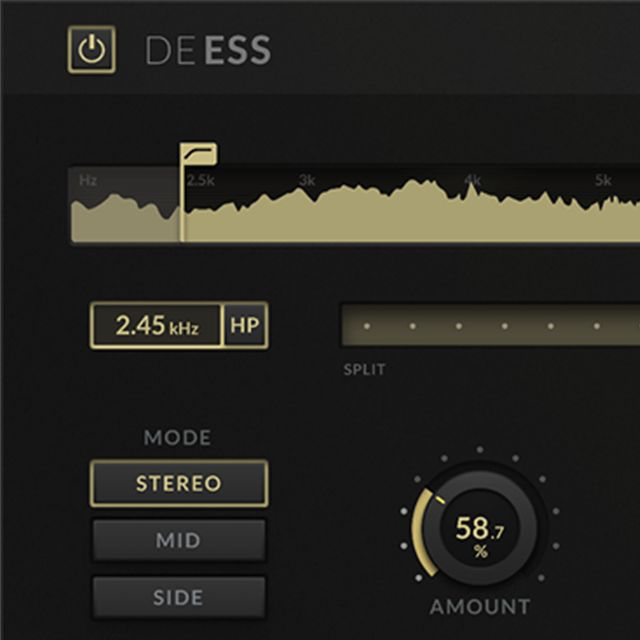Click the 3k label on the spectrum
Viewport: 640px width, 640px height.
point(307,180)
